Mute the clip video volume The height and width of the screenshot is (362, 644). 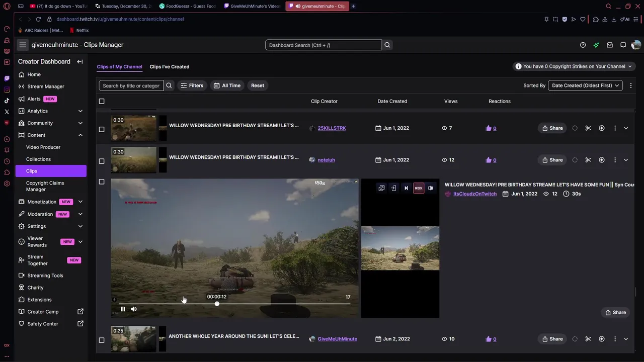click(x=134, y=309)
